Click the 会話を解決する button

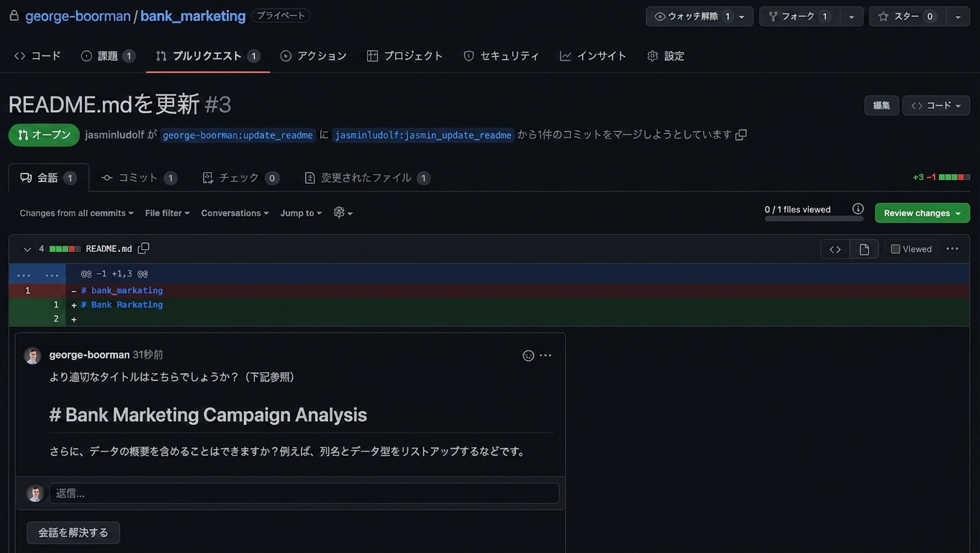pyautogui.click(x=73, y=533)
